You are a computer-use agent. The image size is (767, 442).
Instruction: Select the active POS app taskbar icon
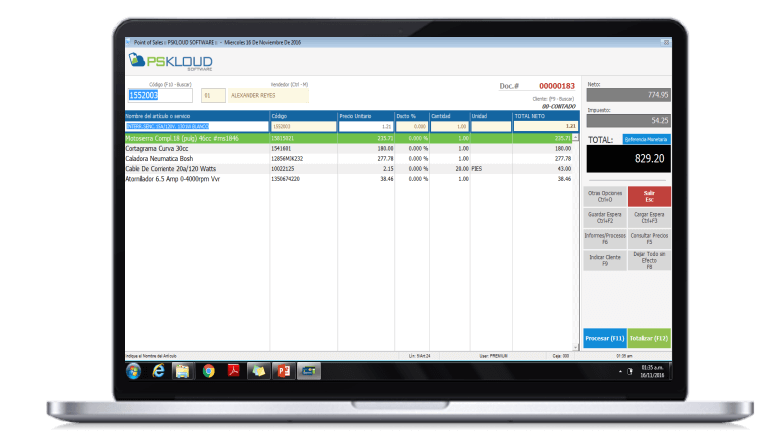(309, 371)
